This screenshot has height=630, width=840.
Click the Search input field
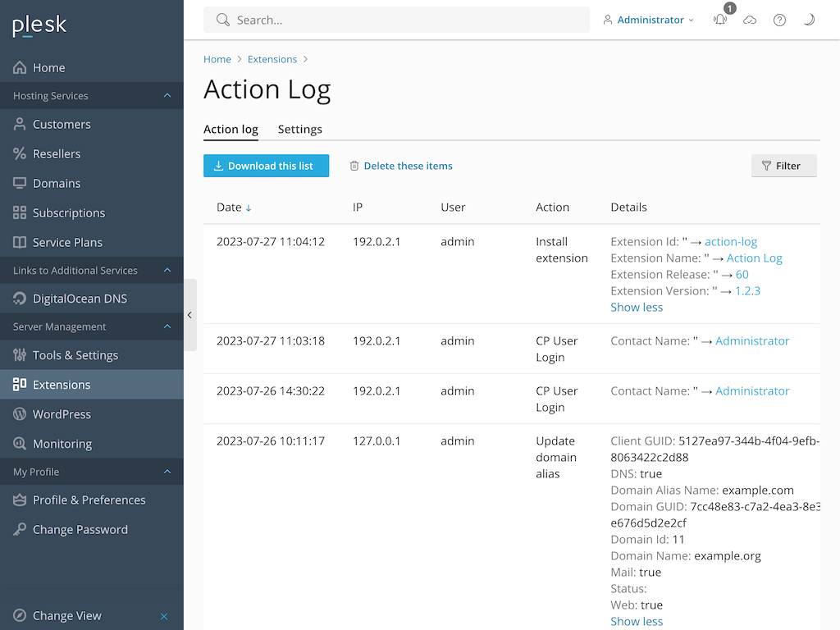(x=402, y=21)
